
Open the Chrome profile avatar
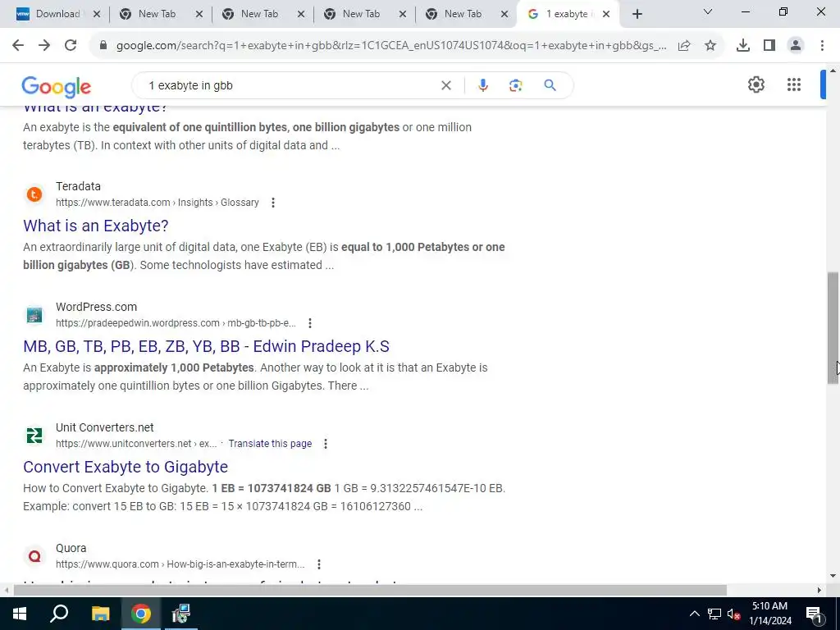coord(796,46)
